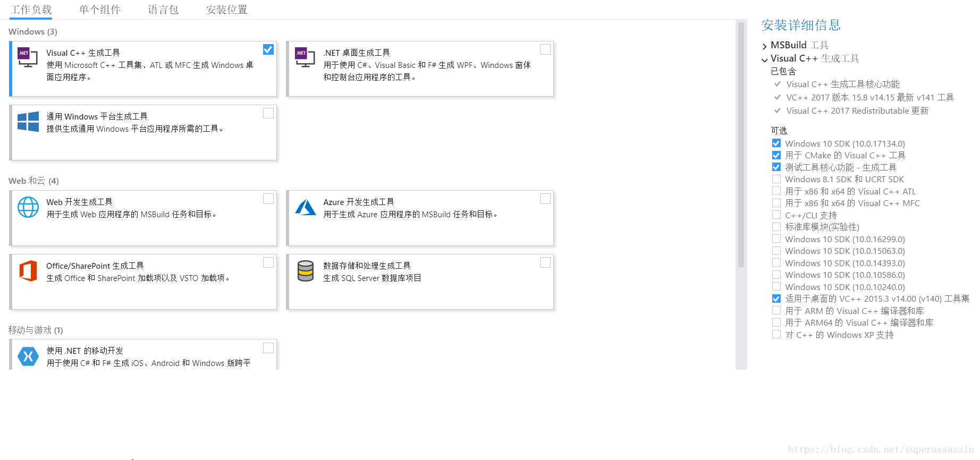Enable the Visual C++ MFC for x86 and x64
This screenshot has height=460, width=980.
click(x=776, y=203)
